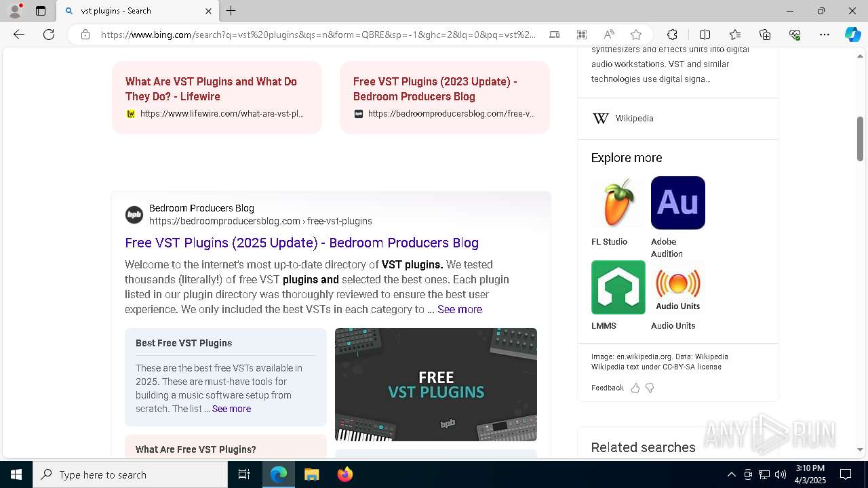Refresh the Bing search page
This screenshot has height=488, width=868.
point(49,35)
